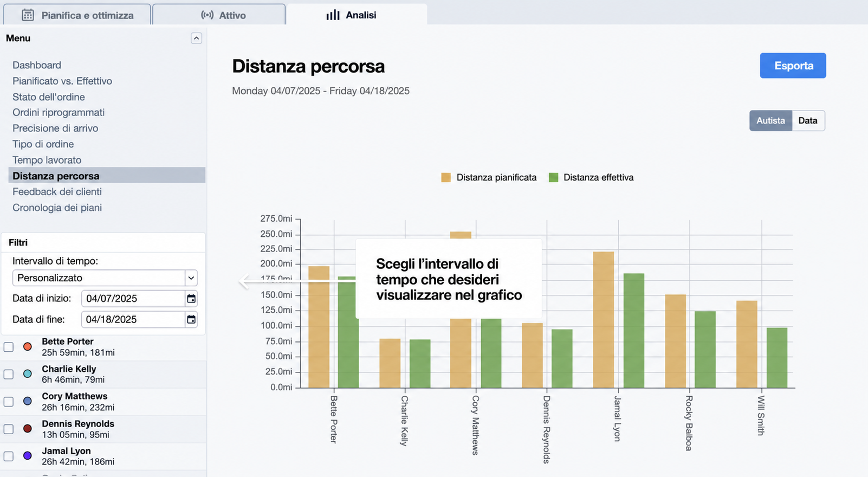Open Cronologia dei piani
Screen dimensions: 868x477
tap(57, 208)
